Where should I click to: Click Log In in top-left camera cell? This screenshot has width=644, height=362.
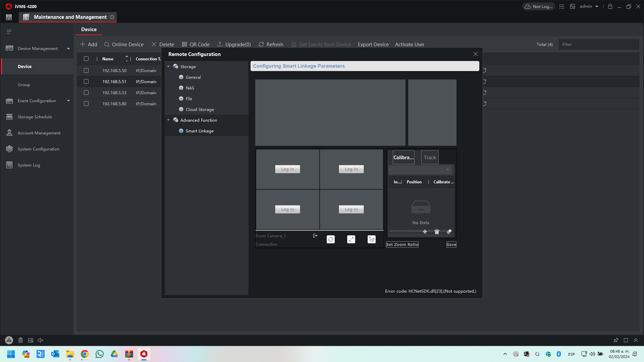click(x=287, y=169)
